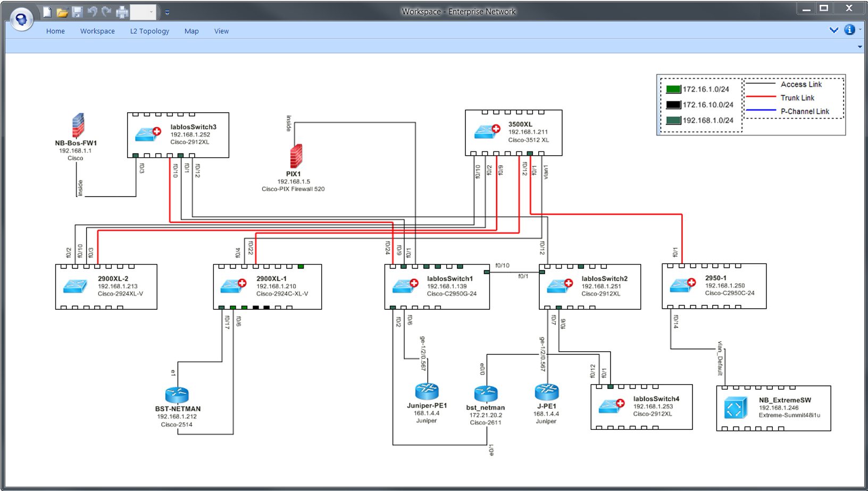Click the Cisco-C2950G-24 model text
Image resolution: width=868 pixels, height=491 pixels.
point(452,294)
